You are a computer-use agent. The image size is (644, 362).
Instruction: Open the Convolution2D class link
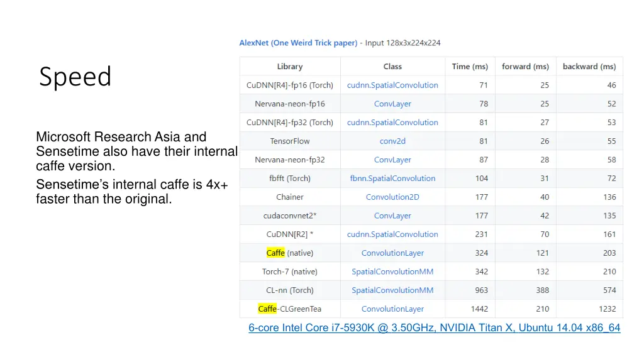tap(392, 197)
